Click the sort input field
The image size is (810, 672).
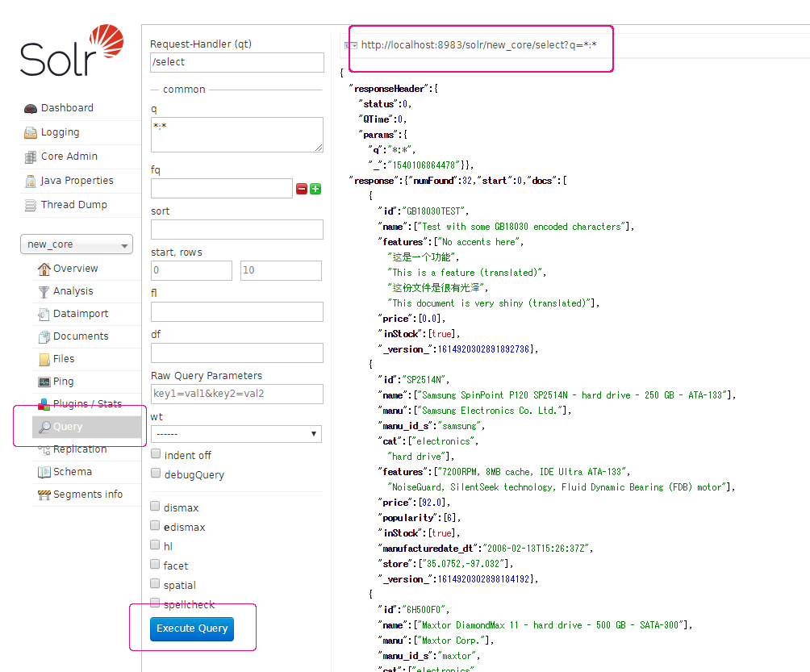coord(237,229)
